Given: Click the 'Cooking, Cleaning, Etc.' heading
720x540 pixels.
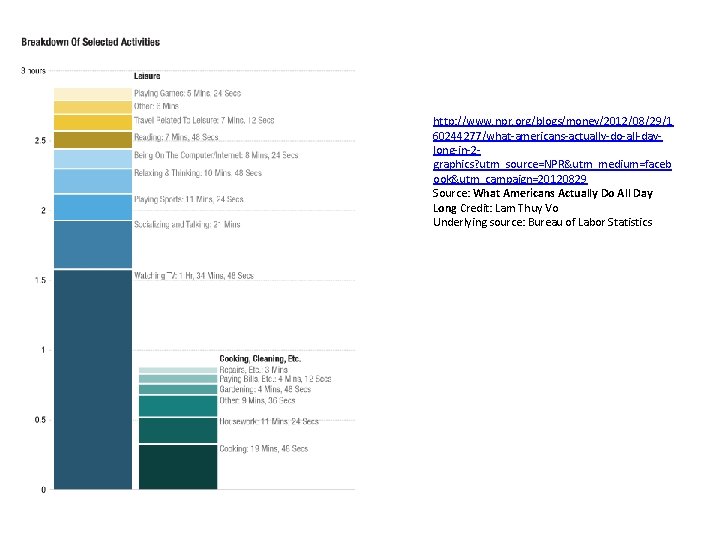Looking at the screenshot, I should (x=260, y=359).
